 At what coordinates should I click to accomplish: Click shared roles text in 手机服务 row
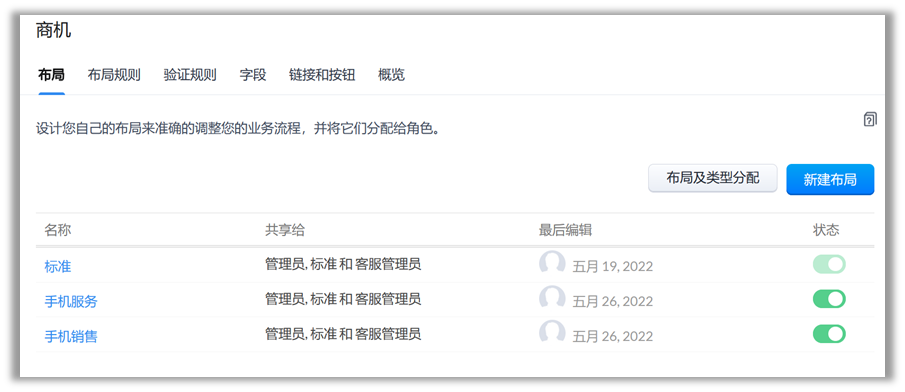[343, 299]
